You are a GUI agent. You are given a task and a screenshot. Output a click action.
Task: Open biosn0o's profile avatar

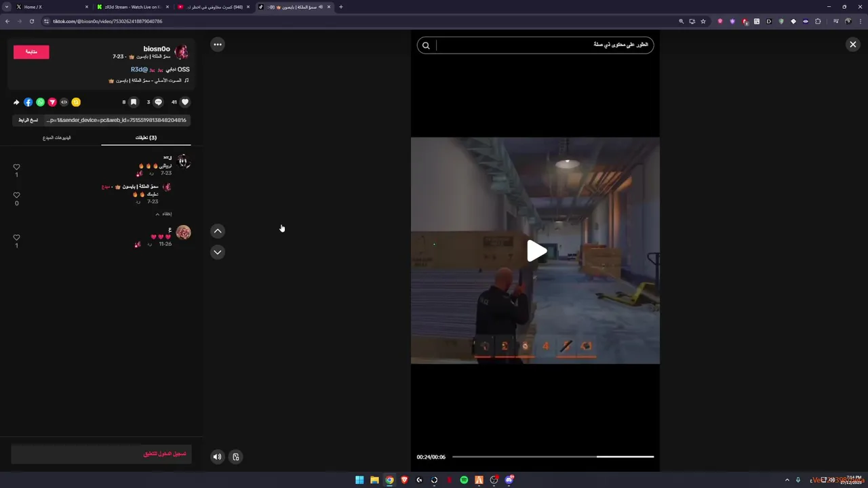[x=182, y=52]
